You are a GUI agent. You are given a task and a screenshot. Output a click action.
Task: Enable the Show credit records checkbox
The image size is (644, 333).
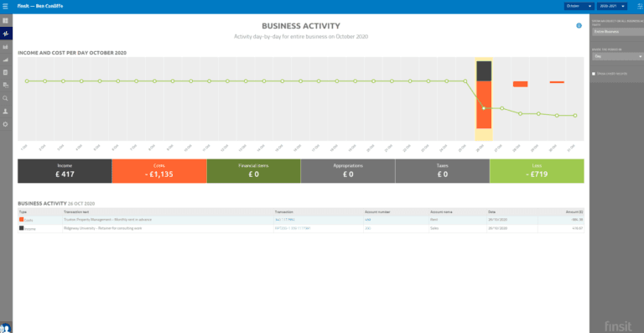click(594, 74)
